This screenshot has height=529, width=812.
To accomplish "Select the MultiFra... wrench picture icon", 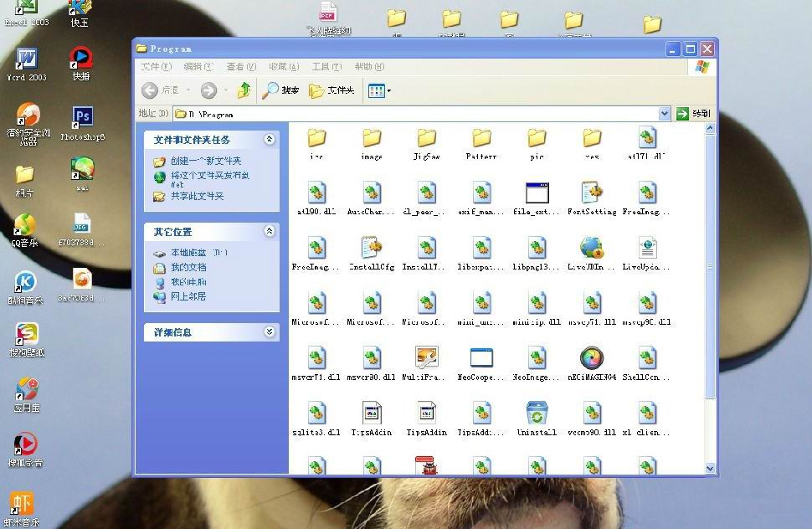I will (427, 358).
